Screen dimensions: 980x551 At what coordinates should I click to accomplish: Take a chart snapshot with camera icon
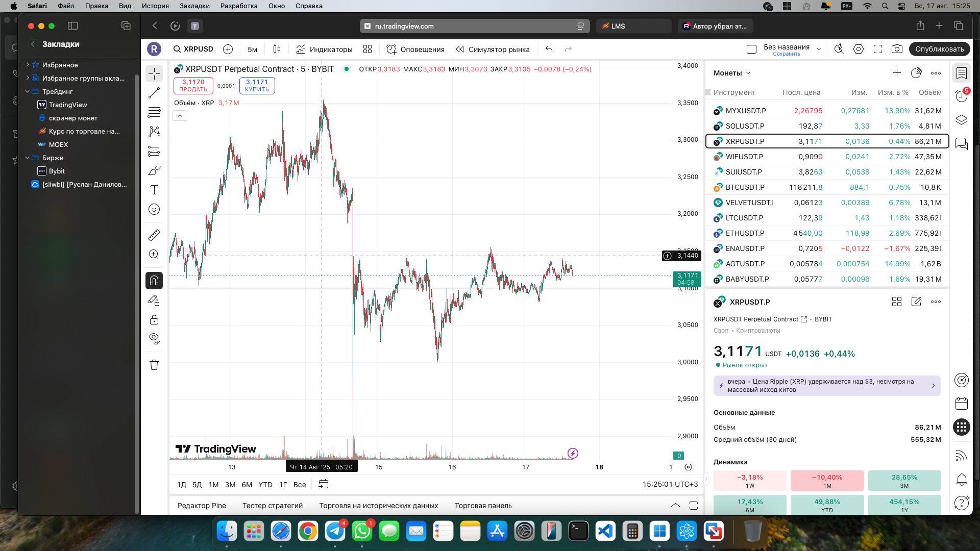[897, 49]
